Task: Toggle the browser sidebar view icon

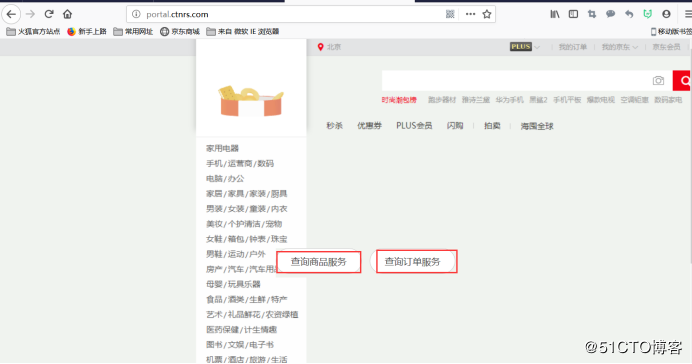Action: 573,14
